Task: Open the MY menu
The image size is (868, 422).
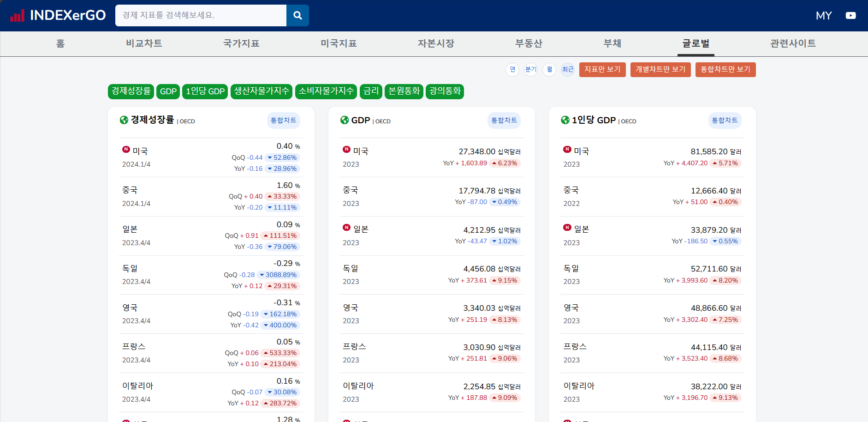Action: (824, 16)
